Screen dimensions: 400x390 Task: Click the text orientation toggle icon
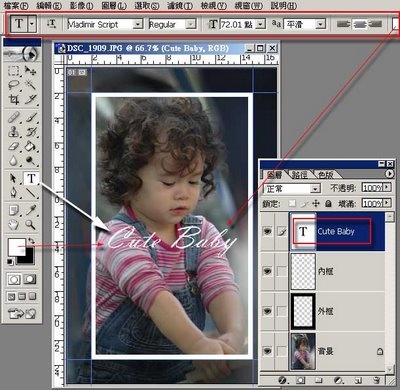(51, 24)
